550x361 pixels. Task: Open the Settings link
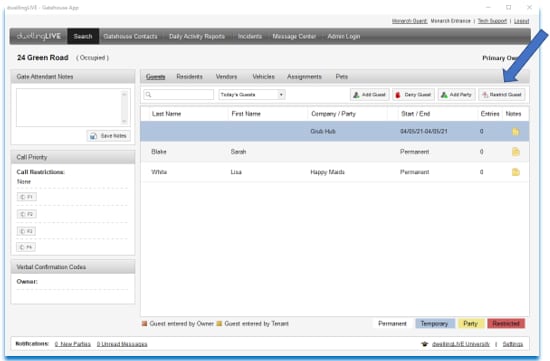tap(512, 344)
